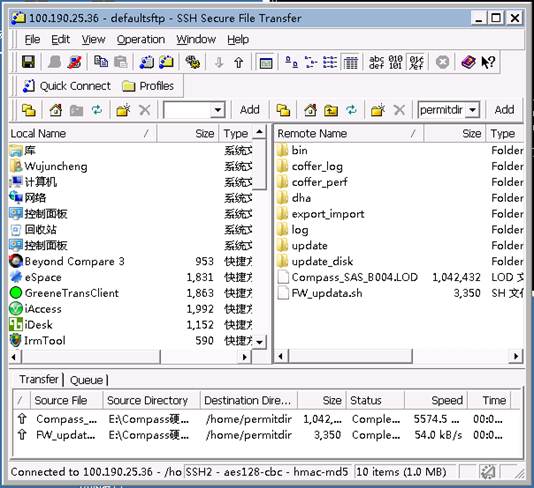534x488 pixels.
Task: Click the local pane home folder icon
Action: [56, 110]
